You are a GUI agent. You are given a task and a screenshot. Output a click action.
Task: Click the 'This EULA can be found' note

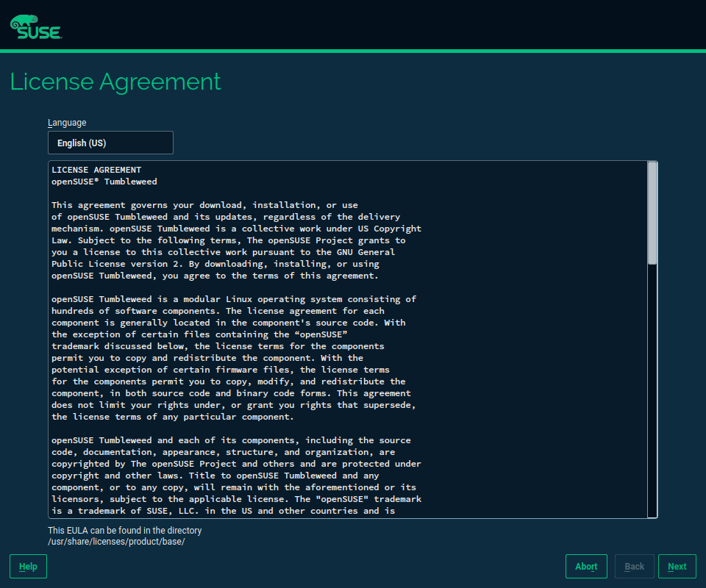coord(124,530)
